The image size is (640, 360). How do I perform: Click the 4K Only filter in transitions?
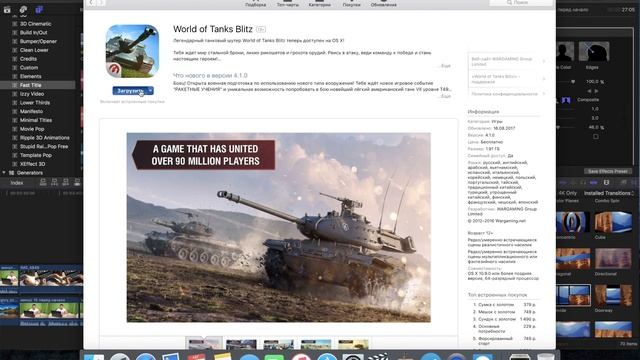(568, 193)
